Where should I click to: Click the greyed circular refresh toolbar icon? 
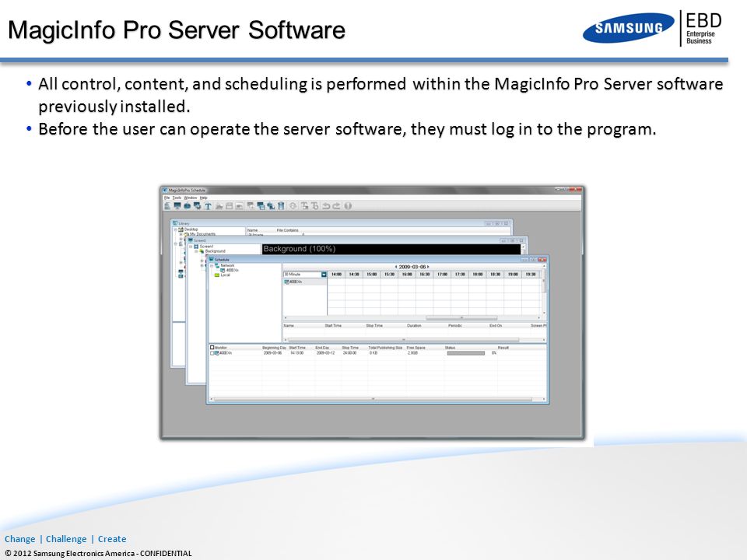[x=293, y=205]
